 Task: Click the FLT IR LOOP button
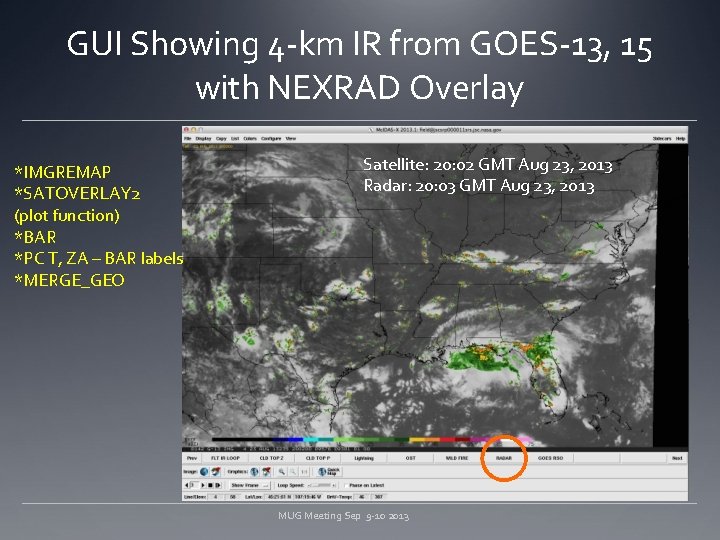(225, 458)
